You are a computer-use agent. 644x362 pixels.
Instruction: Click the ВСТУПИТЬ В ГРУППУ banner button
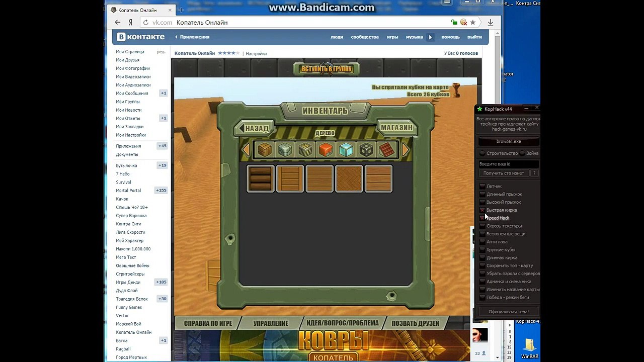[326, 69]
